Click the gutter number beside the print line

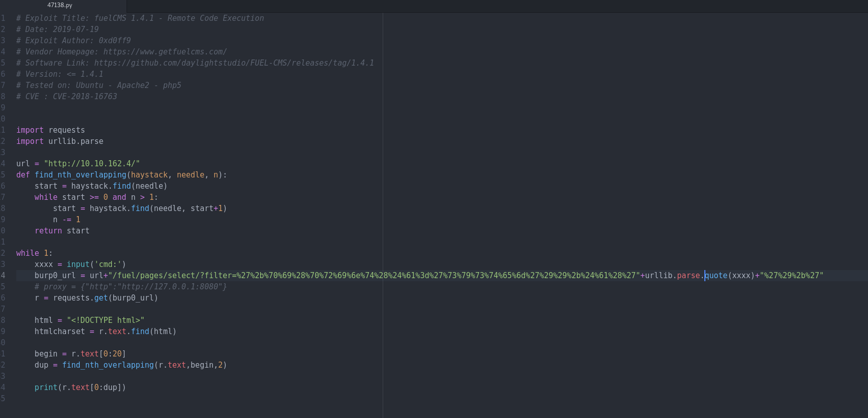(3, 387)
